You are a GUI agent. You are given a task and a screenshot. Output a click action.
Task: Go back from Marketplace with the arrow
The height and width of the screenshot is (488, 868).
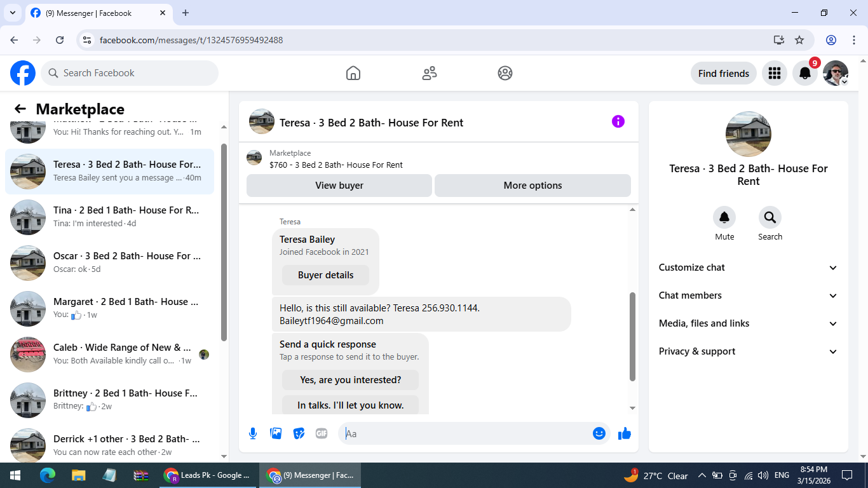pos(20,109)
